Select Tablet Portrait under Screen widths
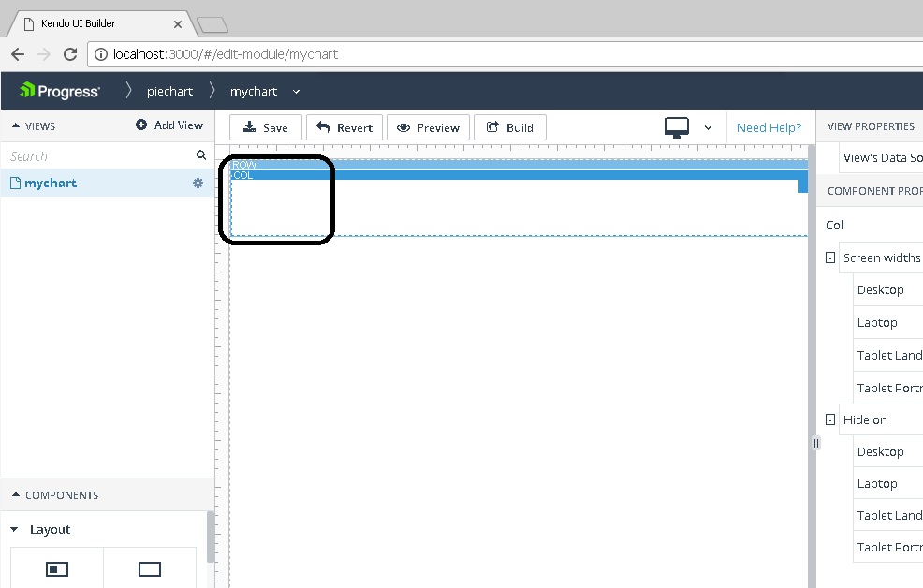The width and height of the screenshot is (923, 588). click(x=890, y=388)
